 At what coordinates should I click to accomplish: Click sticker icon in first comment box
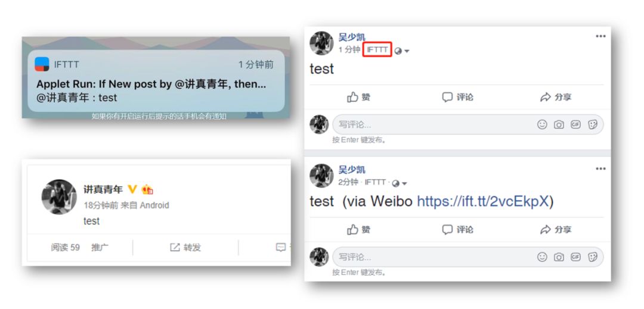[x=593, y=124]
